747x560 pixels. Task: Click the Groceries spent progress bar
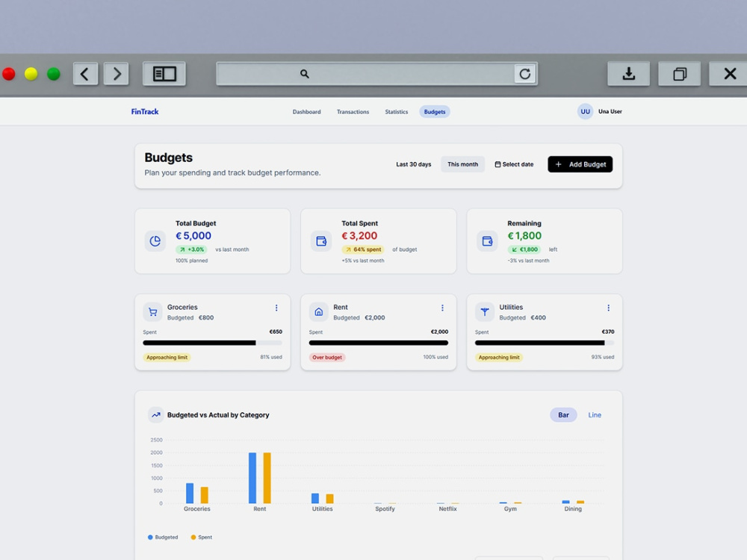coord(212,343)
